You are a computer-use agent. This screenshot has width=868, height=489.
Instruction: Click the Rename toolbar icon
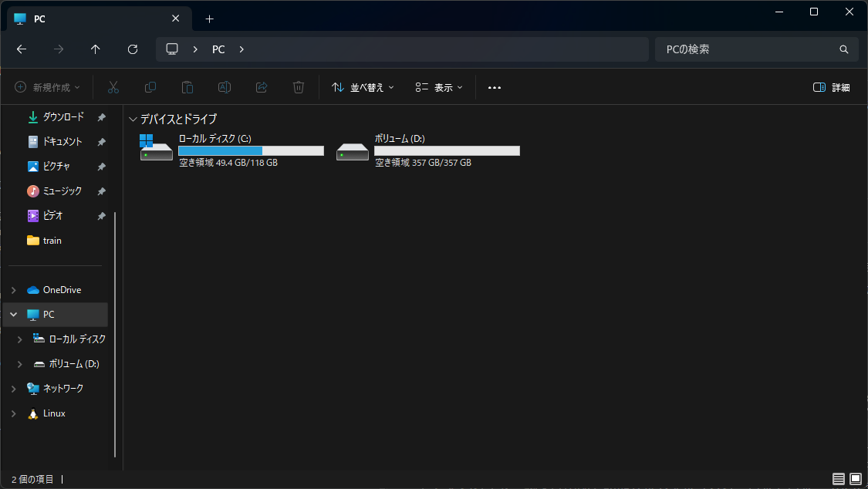pyautogui.click(x=225, y=87)
